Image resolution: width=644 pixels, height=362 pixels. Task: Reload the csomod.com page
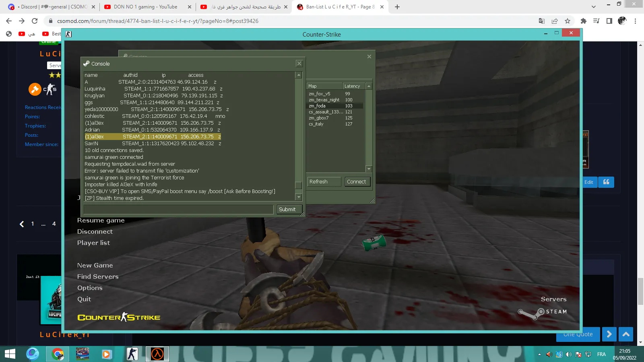tap(35, 21)
